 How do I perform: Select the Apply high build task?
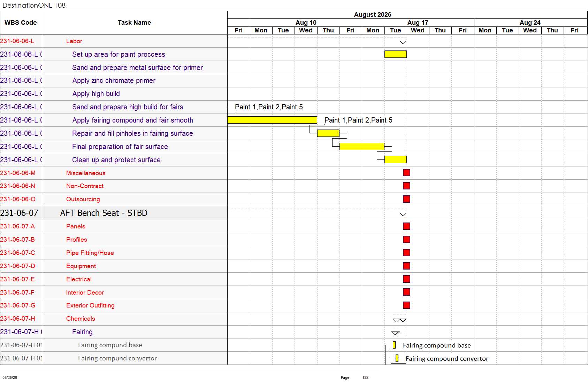click(x=96, y=94)
